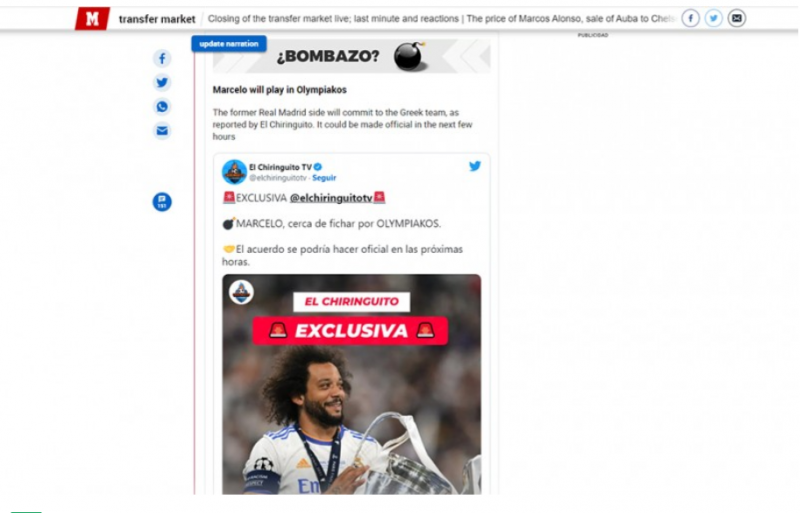Share via Facebook icon in header

pos(690,18)
